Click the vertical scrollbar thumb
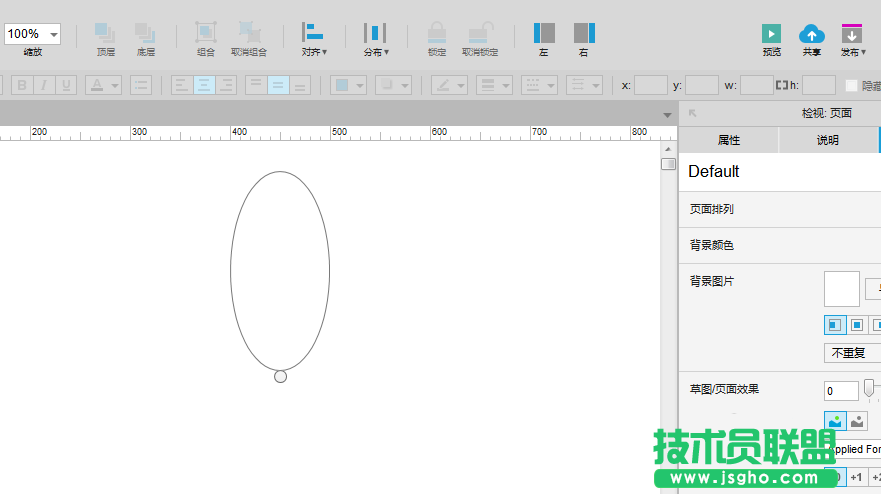 [668, 164]
